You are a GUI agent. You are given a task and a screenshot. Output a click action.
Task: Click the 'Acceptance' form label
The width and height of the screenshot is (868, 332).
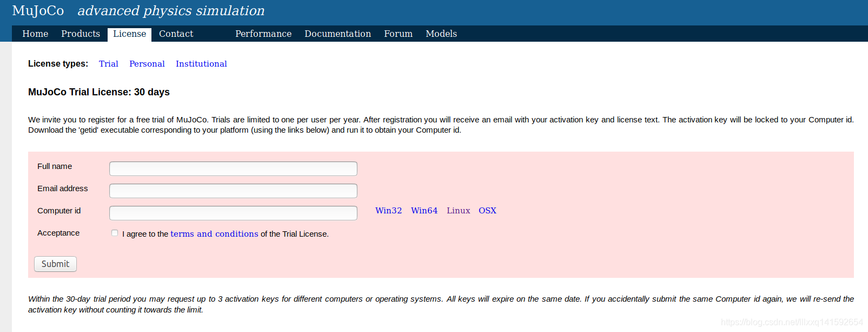click(x=58, y=233)
